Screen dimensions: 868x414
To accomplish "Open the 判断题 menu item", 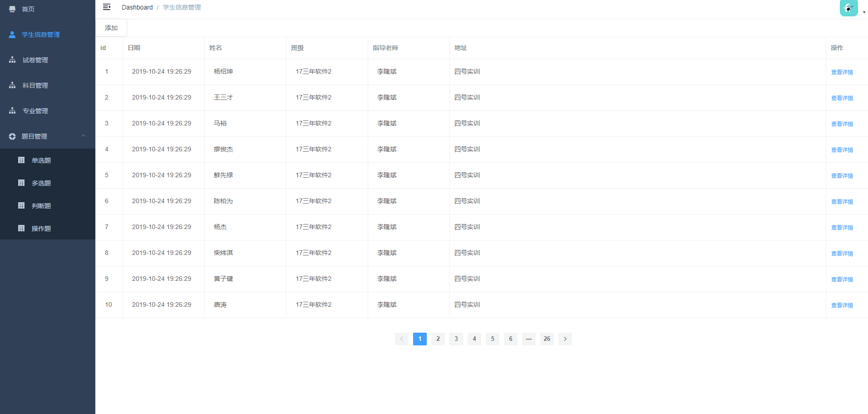I will click(x=41, y=206).
